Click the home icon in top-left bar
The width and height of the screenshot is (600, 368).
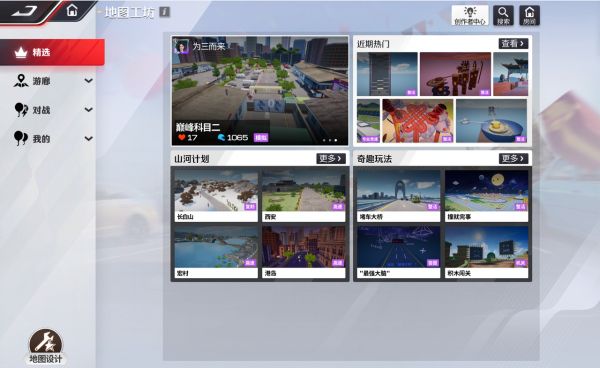72,10
